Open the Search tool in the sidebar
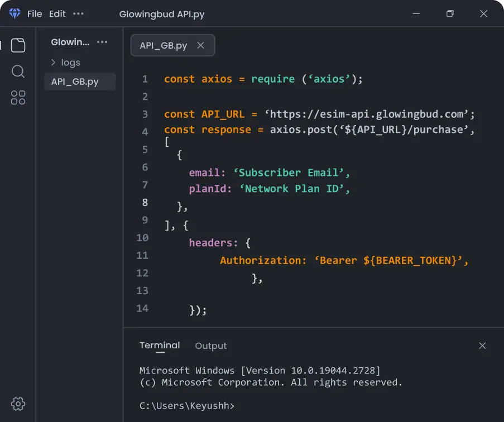This screenshot has width=504, height=422. [18, 71]
